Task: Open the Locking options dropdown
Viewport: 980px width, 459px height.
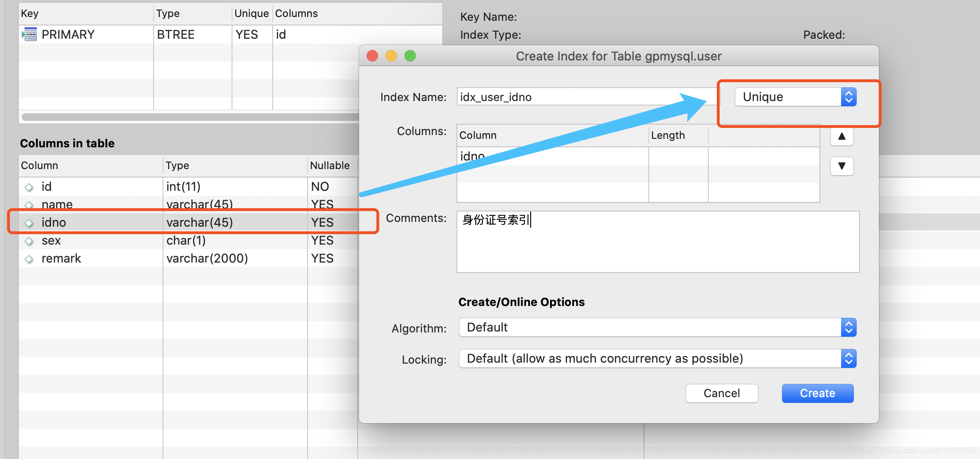Action: (x=657, y=358)
